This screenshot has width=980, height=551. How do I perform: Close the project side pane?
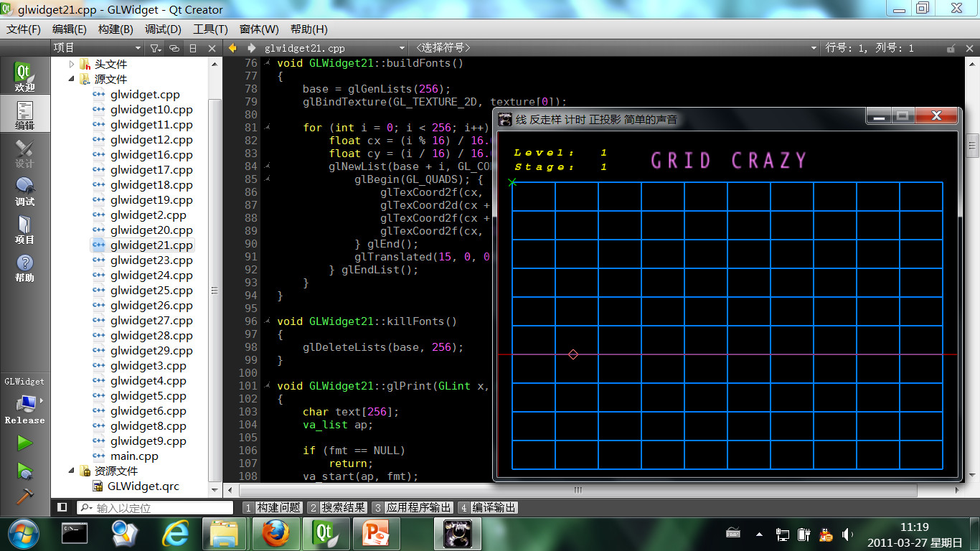tap(212, 48)
